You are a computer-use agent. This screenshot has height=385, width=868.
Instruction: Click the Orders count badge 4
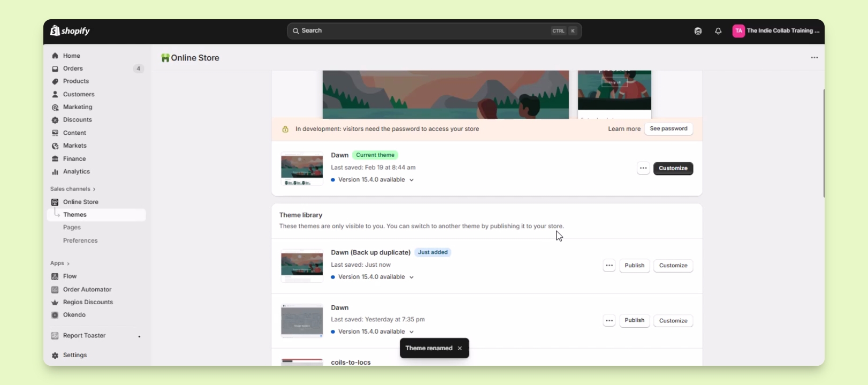pos(139,68)
